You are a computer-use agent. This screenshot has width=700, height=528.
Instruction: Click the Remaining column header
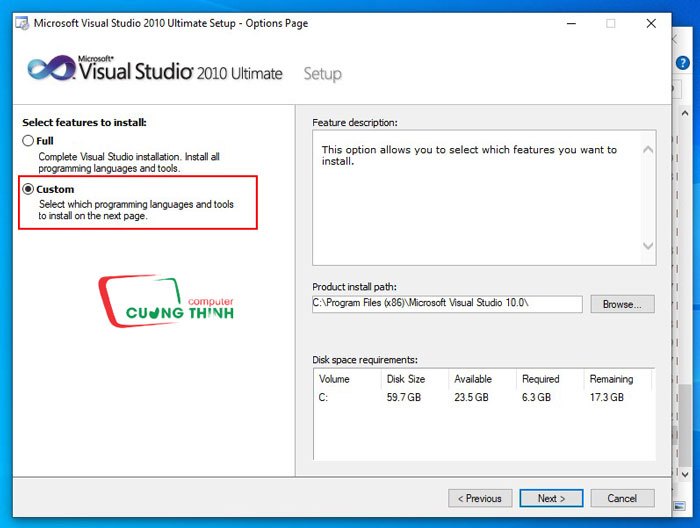[618, 379]
